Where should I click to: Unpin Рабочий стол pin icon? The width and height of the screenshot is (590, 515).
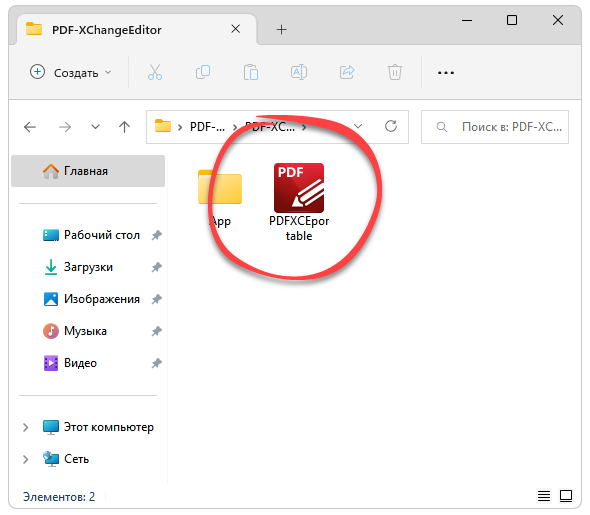(157, 235)
